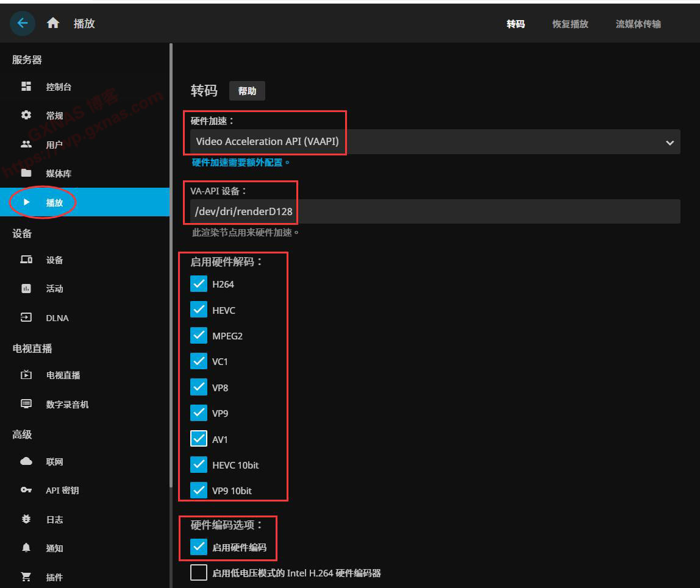The image size is (700, 588).
Task: Open DLNA icon in sidebar
Action: tap(26, 317)
